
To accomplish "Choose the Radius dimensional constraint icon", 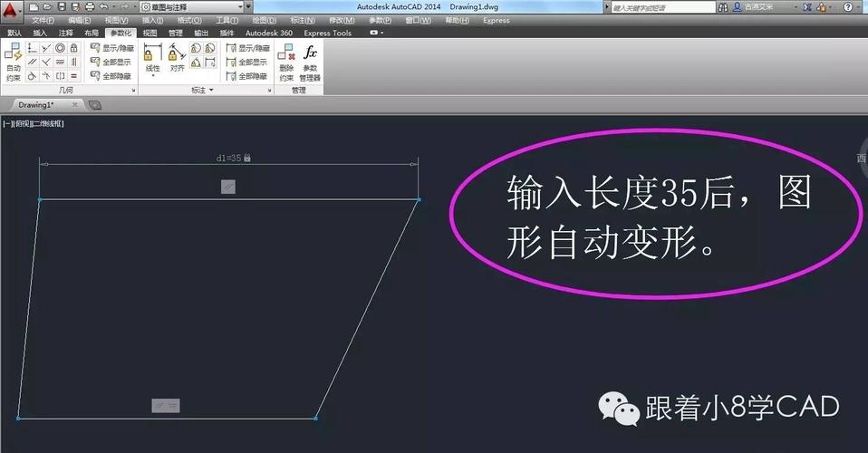I will coord(196,48).
